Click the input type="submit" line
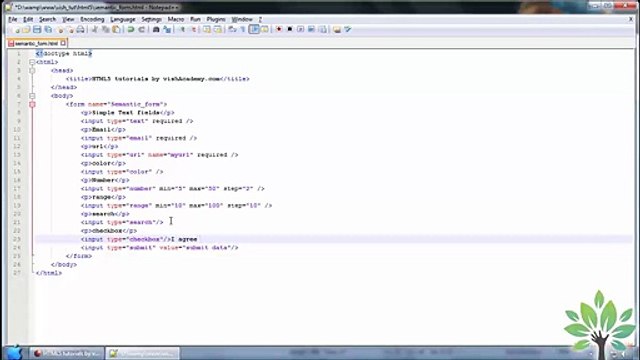 click(160, 248)
